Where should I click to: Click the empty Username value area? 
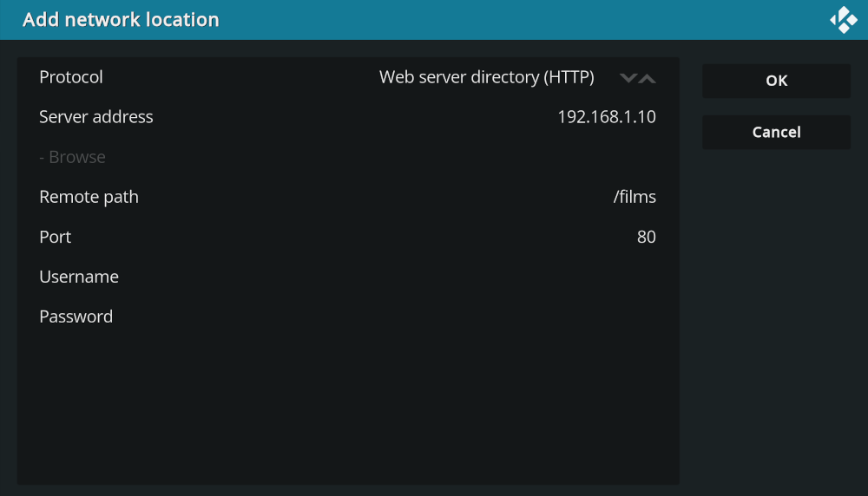point(521,277)
